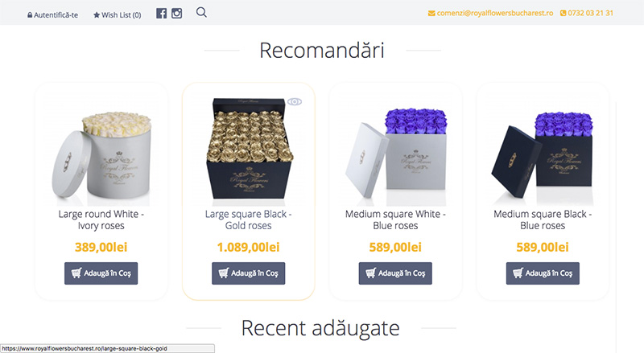Screen dimensions: 644x353
Task: Open the Facebook page icon
Action: (162, 14)
